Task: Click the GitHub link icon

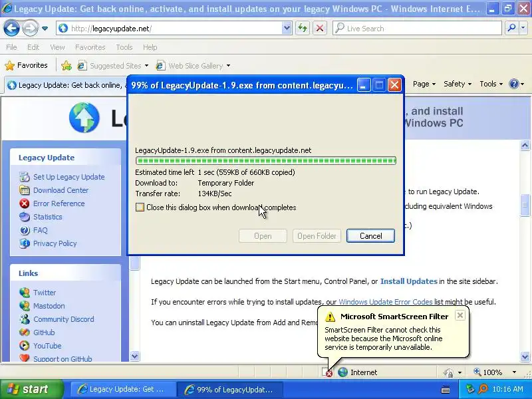Action: [25, 332]
